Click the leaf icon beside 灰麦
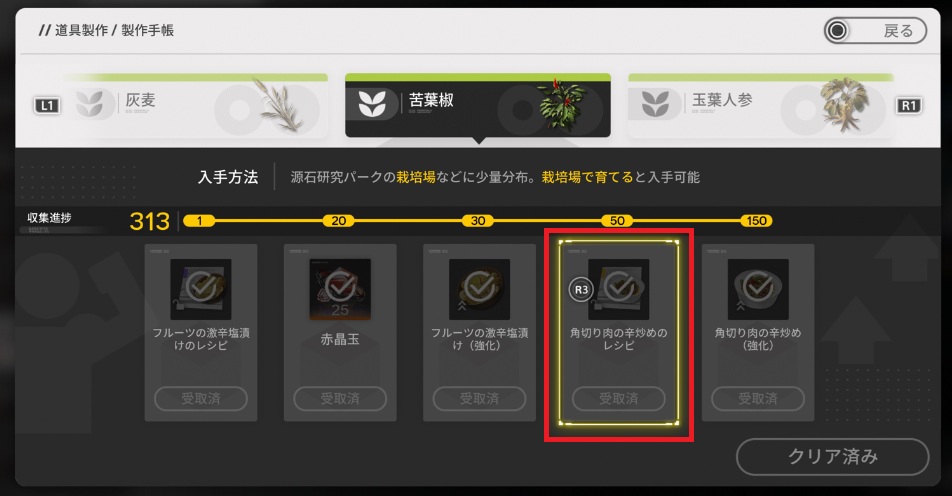The image size is (952, 496). [89, 104]
